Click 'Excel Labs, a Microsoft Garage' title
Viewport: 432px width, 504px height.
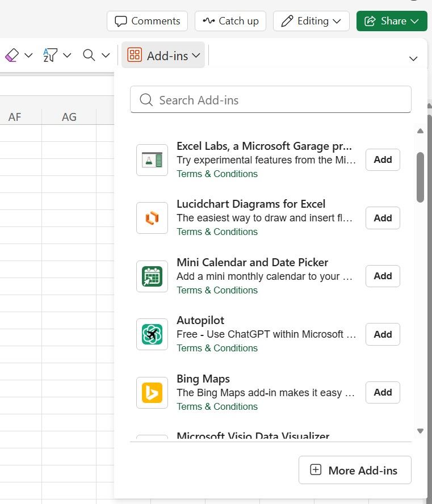click(x=264, y=146)
